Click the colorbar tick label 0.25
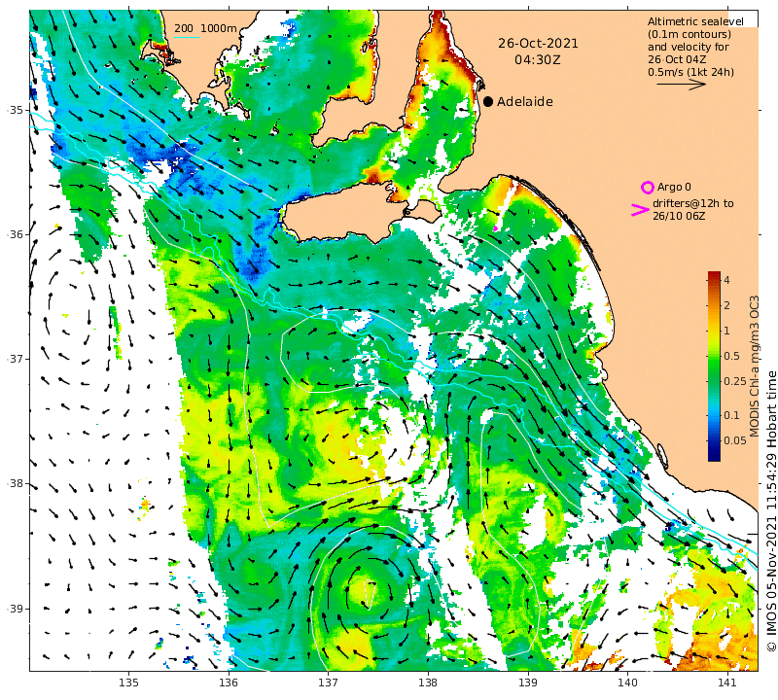The width and height of the screenshot is (778, 700). 735,381
